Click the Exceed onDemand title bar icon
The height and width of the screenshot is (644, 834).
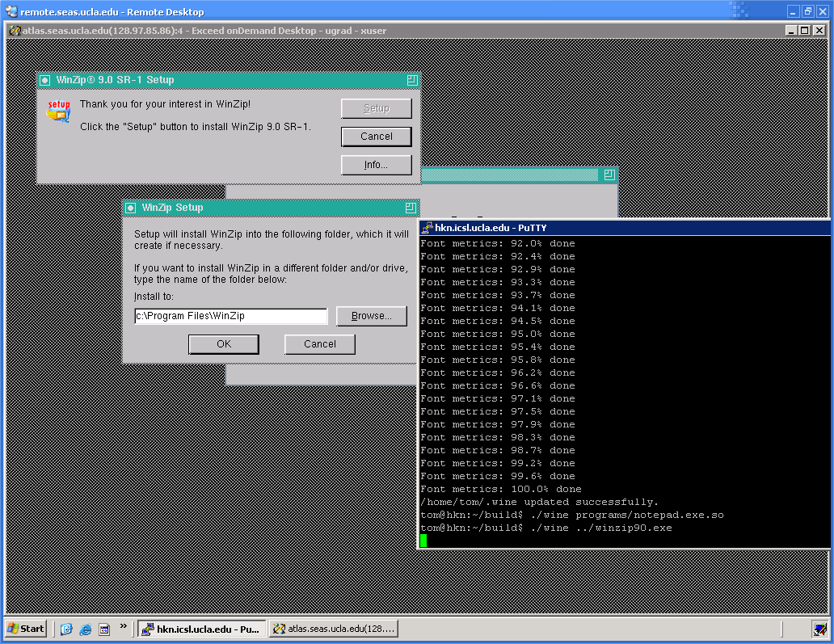tap(15, 31)
